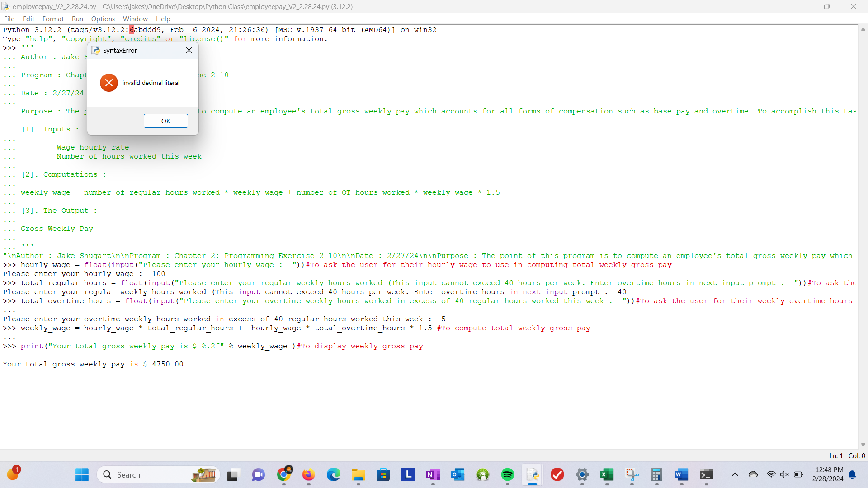Show hidden system tray icons
The height and width of the screenshot is (488, 868).
(x=735, y=474)
